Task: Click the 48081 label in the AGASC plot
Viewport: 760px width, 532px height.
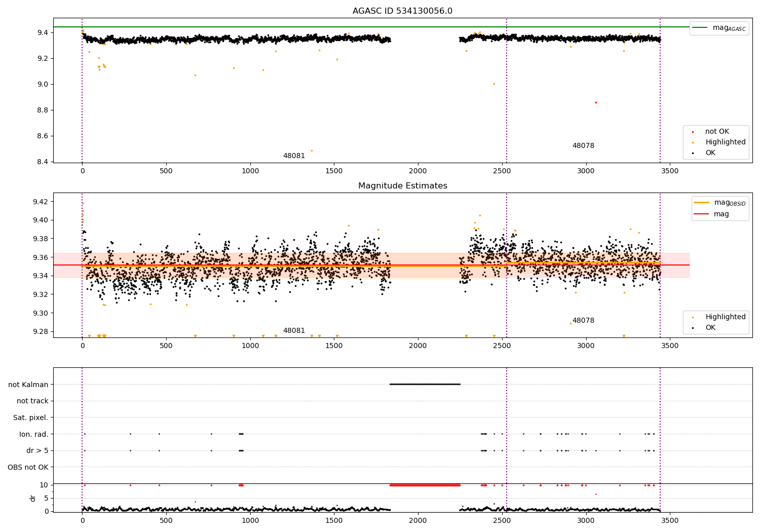Action: [x=294, y=156]
